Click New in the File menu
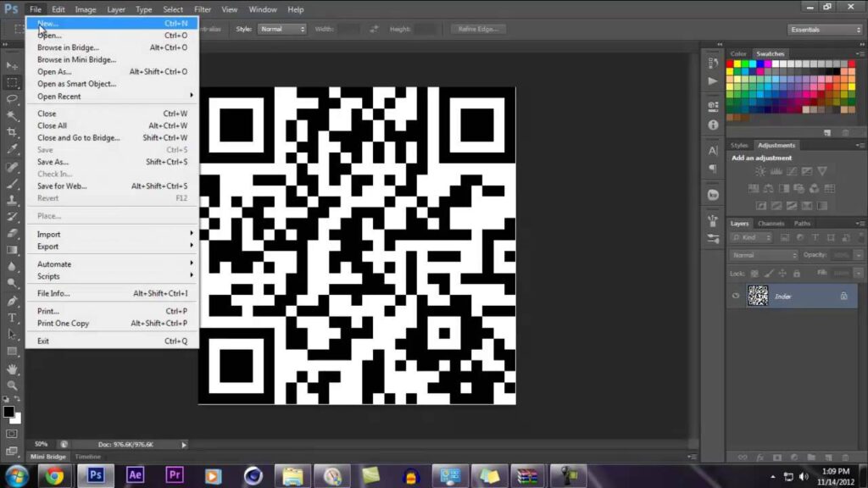This screenshot has width=868, height=488. [x=112, y=23]
